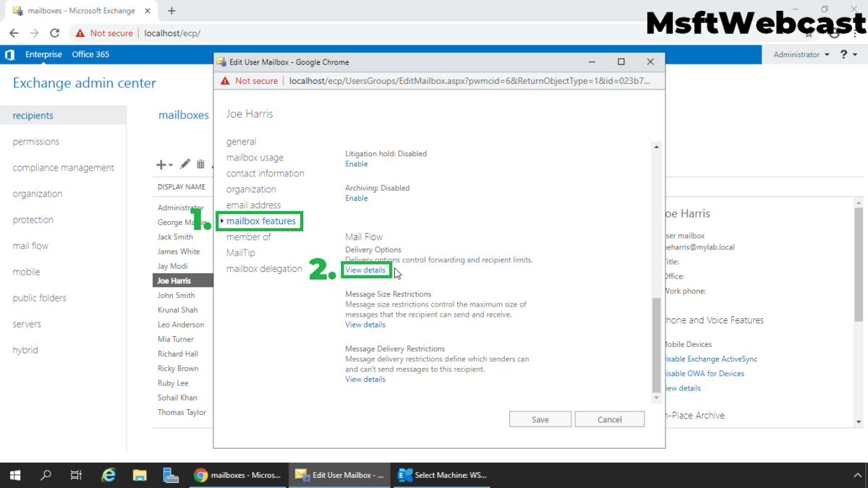The height and width of the screenshot is (488, 868).
Task: Switch to the mailbox features tab
Action: (260, 221)
